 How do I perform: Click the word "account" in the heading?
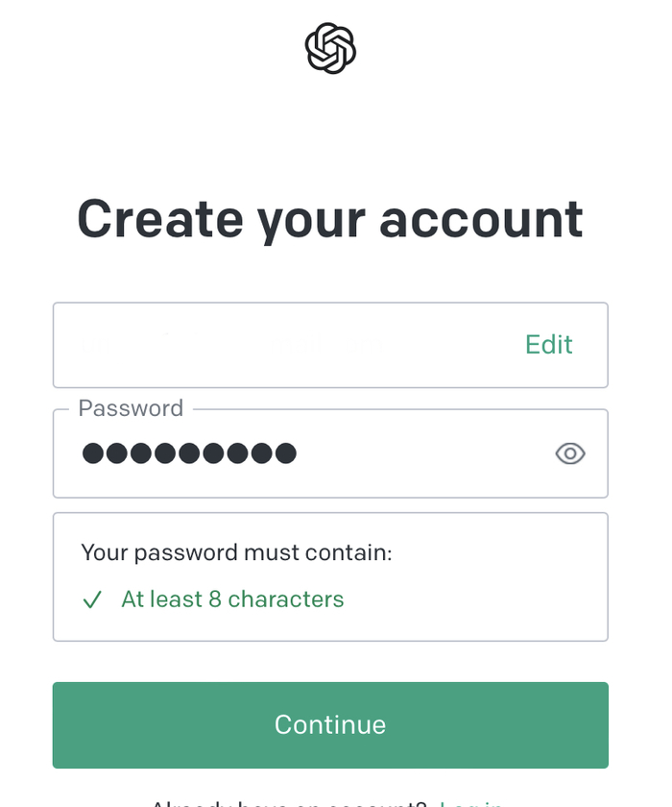pos(481,219)
